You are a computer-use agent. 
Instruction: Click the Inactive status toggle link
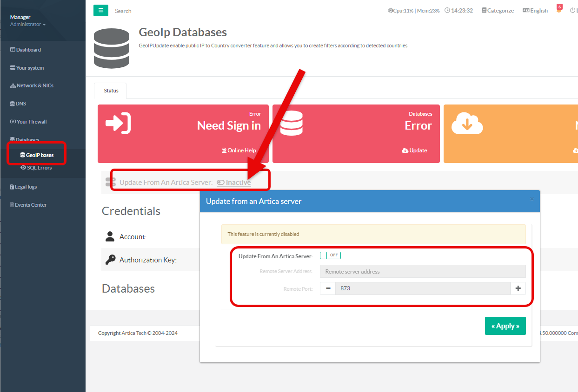tap(234, 183)
